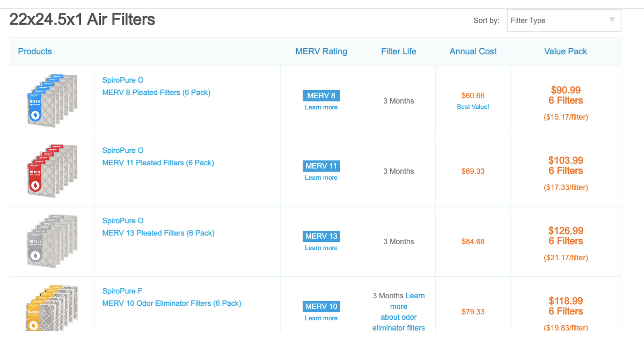Click the MERV 8 rating badge

(321, 95)
